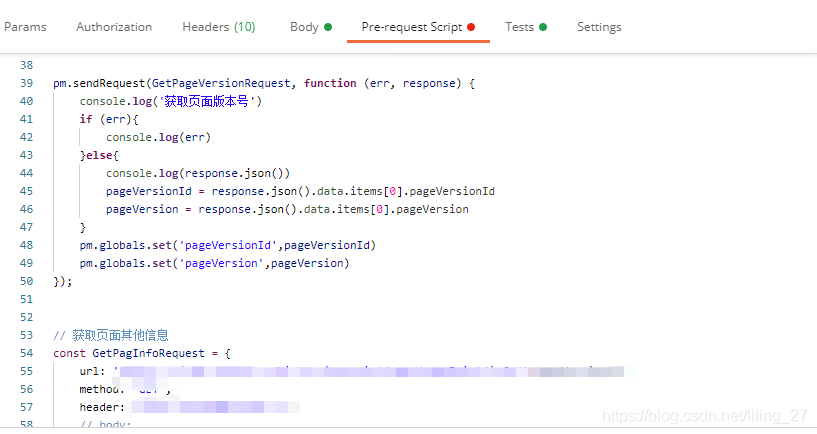Click the pageVersionId assignment on line 45
The width and height of the screenshot is (817, 434).
(x=301, y=191)
